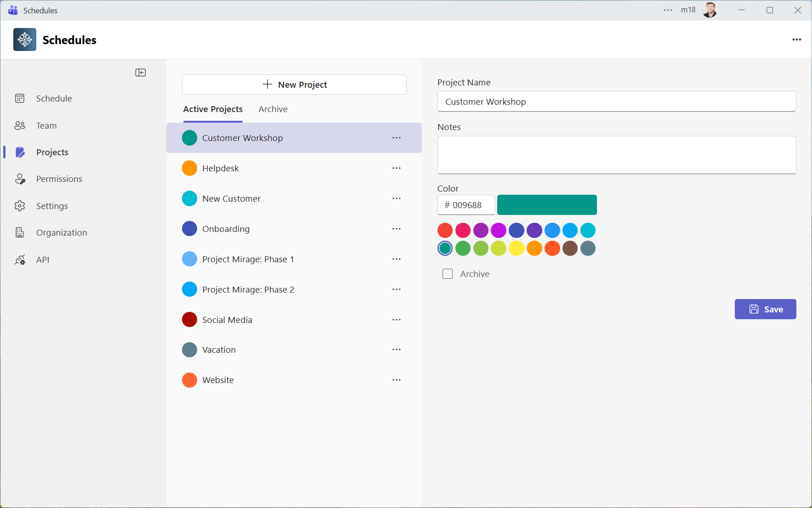This screenshot has height=508, width=812.
Task: Open Permissions icon in sidebar
Action: pyautogui.click(x=20, y=179)
